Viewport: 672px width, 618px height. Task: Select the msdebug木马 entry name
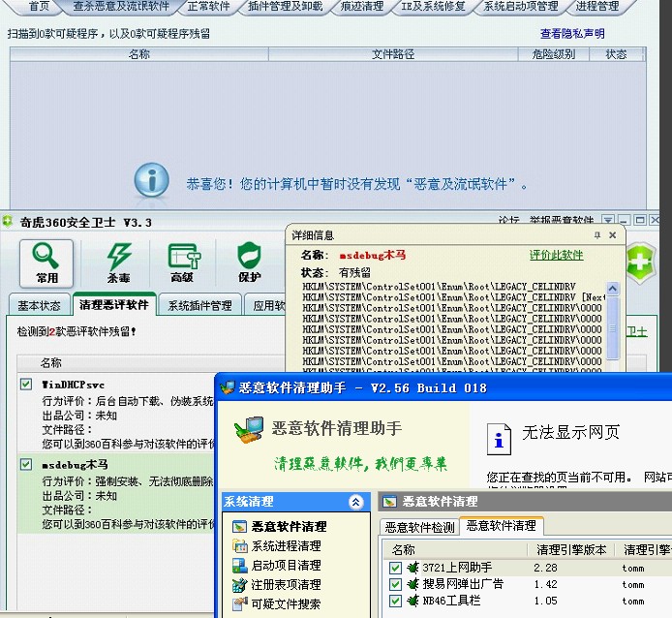(x=75, y=464)
